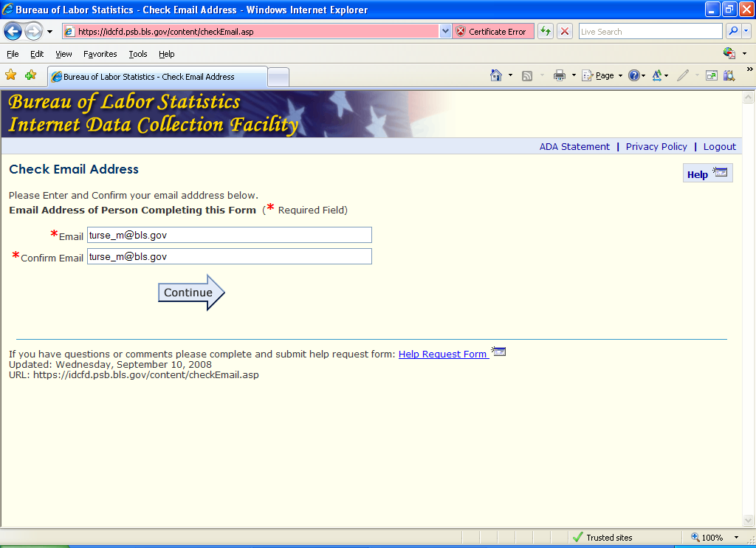Open the Favorites menu
This screenshot has width=756, height=548.
(100, 54)
